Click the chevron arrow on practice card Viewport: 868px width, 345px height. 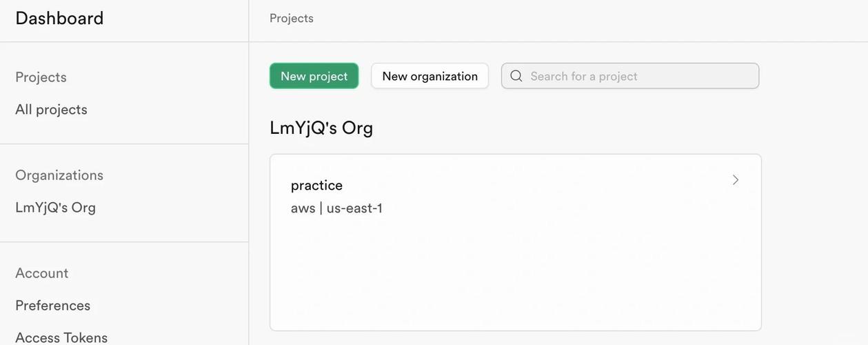tap(736, 180)
